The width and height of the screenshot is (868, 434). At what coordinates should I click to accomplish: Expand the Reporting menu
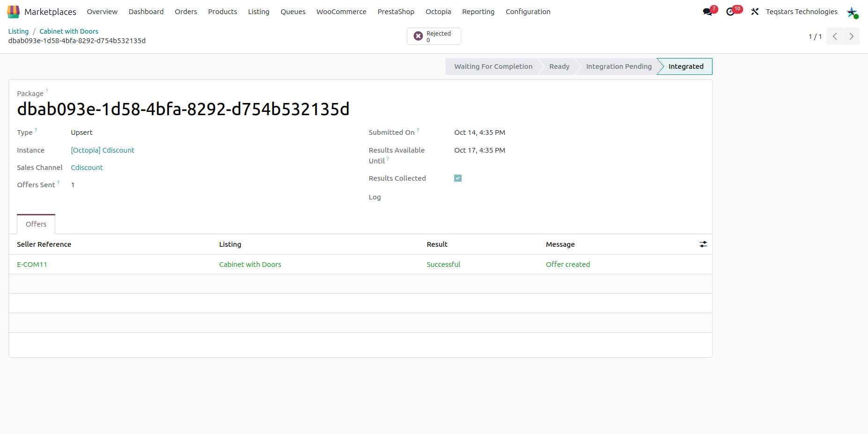tap(478, 12)
